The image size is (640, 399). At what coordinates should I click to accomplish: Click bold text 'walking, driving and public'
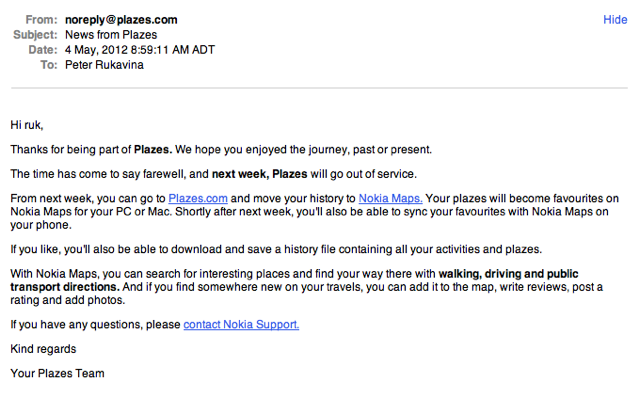tap(509, 273)
